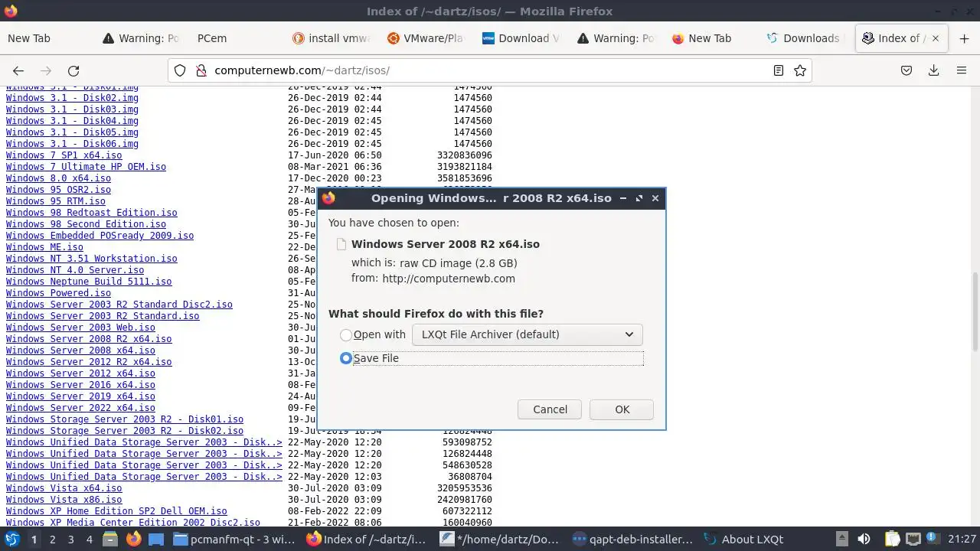Toggle reader view in address bar
Image resolution: width=980 pixels, height=551 pixels.
point(779,70)
